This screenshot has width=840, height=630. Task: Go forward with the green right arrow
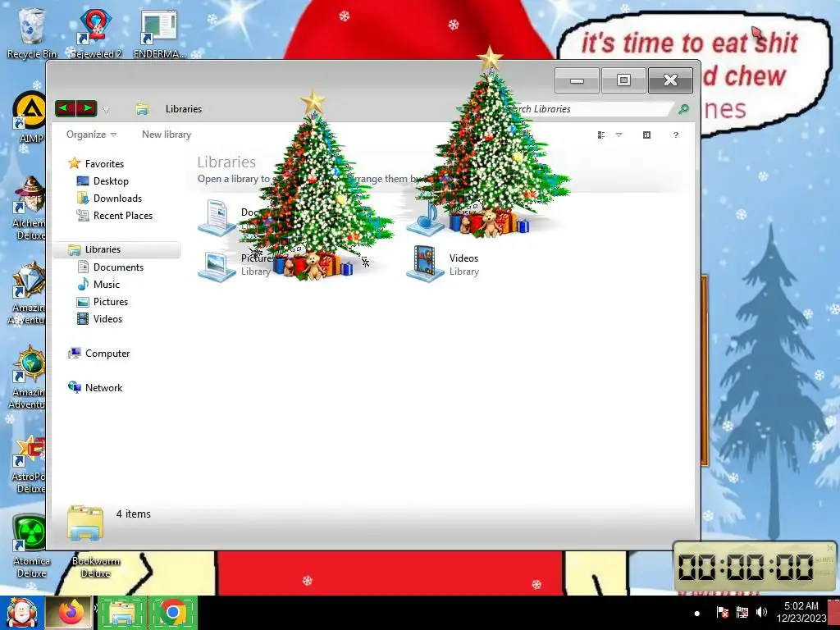click(x=86, y=109)
